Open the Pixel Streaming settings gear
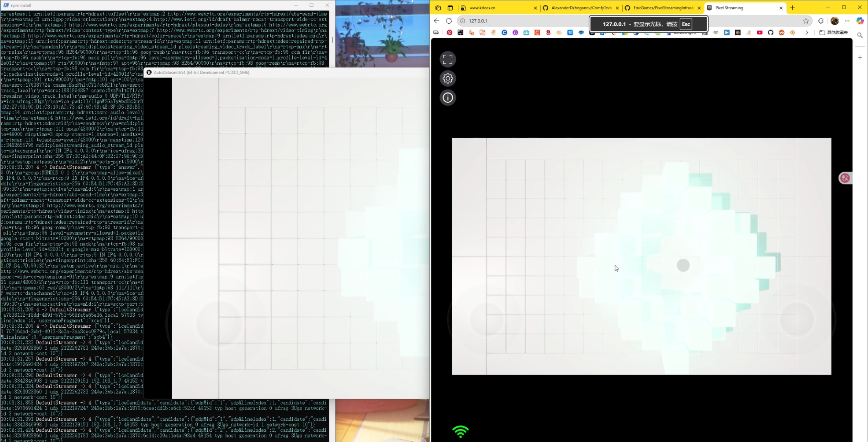Image resolution: width=868 pixels, height=442 pixels. tap(448, 78)
